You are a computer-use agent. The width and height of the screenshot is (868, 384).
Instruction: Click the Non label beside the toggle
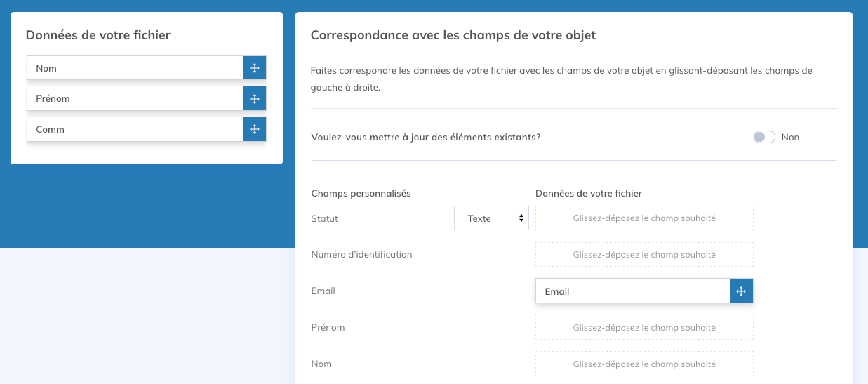pyautogui.click(x=790, y=137)
